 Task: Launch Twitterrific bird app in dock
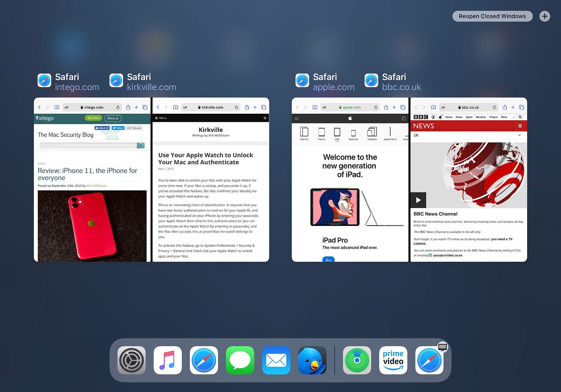[312, 360]
